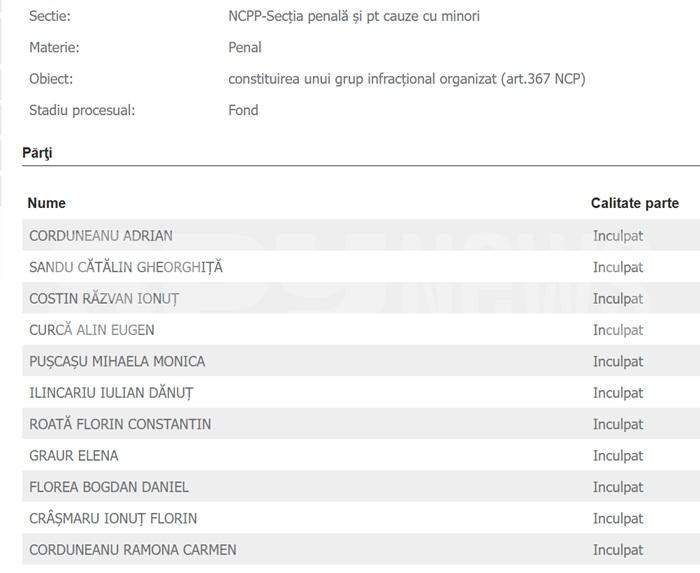
Task: Select the CORDUNEANU RAMONA CARMEN entry
Action: tap(133, 550)
